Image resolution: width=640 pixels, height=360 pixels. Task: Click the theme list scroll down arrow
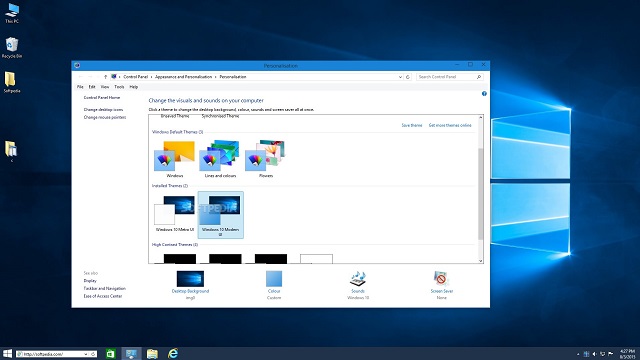(480, 260)
